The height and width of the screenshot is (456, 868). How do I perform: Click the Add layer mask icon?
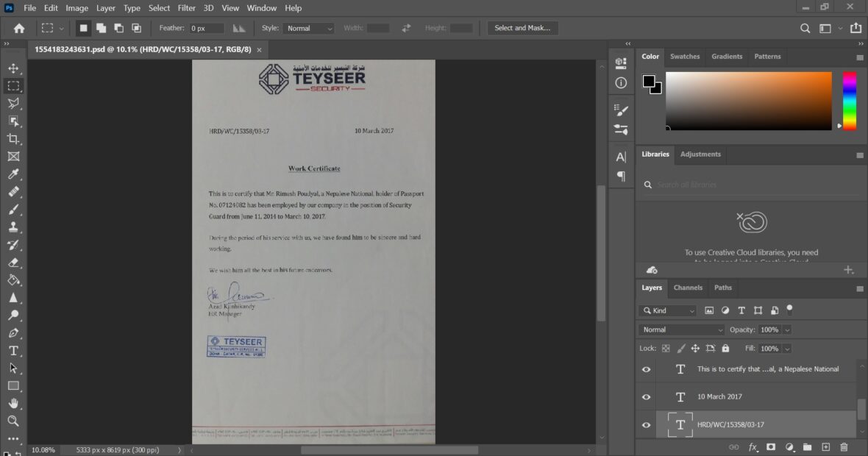771,446
